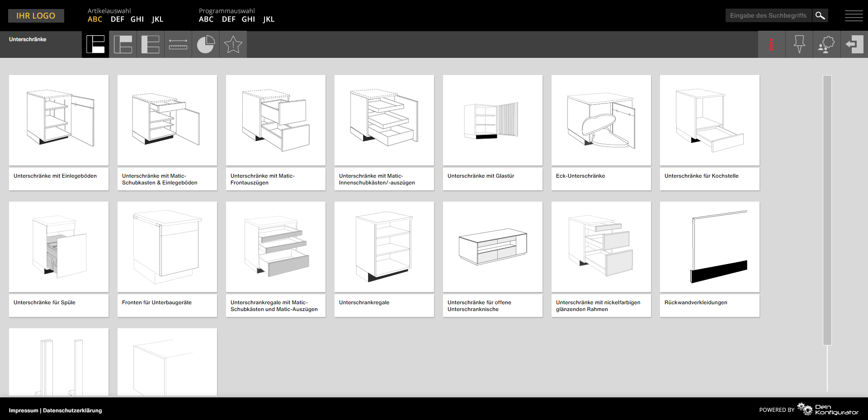Screen dimensions: 868x420
Task: Click the vertical scrollbar thumb
Action: point(827,210)
